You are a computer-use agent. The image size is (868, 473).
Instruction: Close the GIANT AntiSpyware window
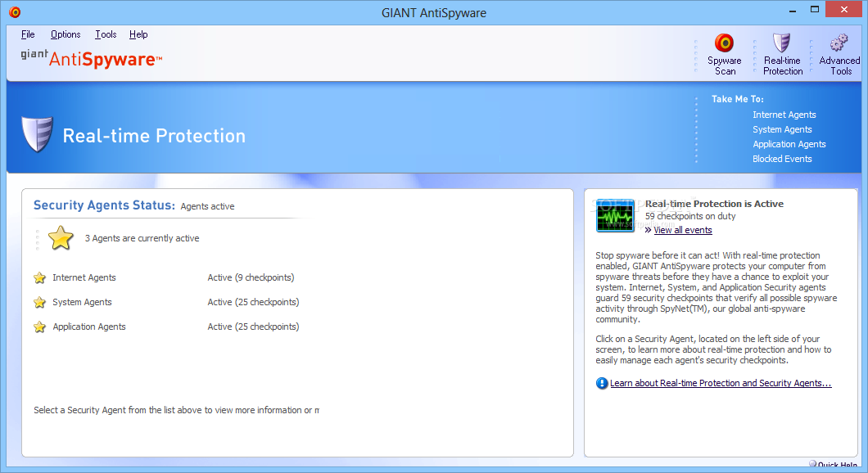[x=843, y=9]
